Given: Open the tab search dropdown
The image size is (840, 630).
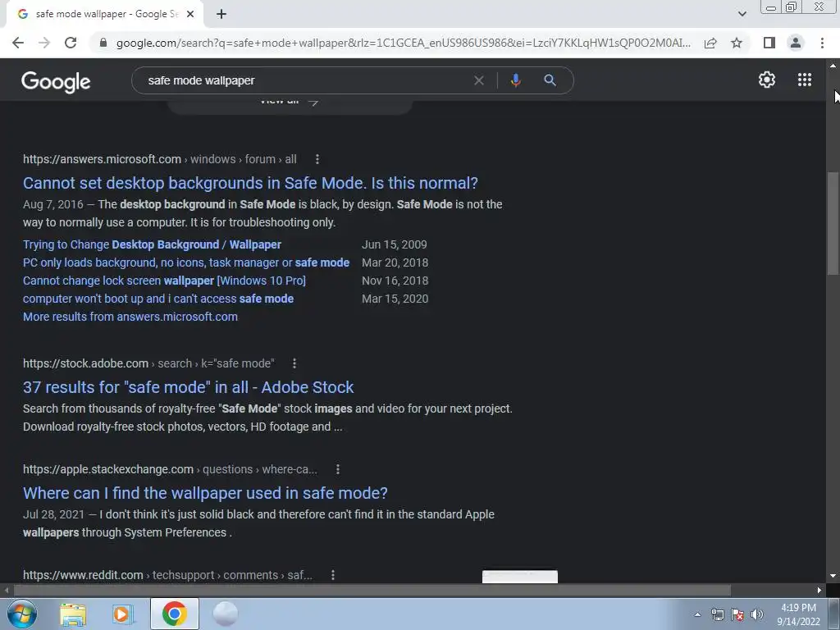Looking at the screenshot, I should [742, 14].
